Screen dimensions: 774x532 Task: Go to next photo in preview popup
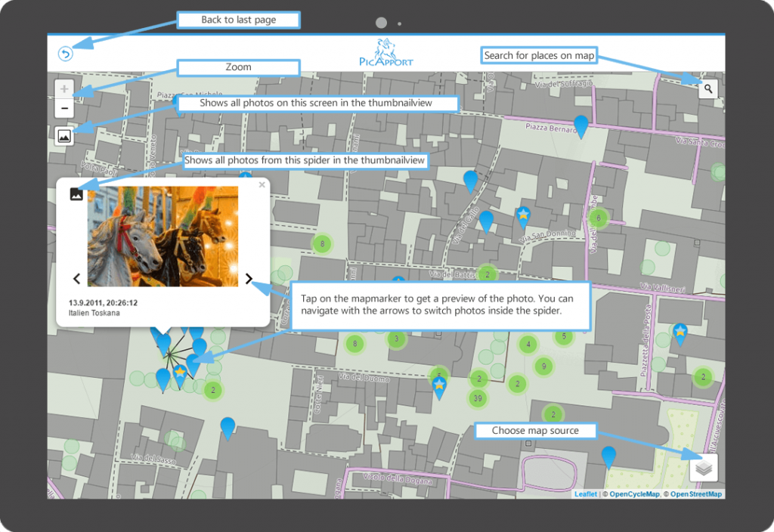point(249,279)
